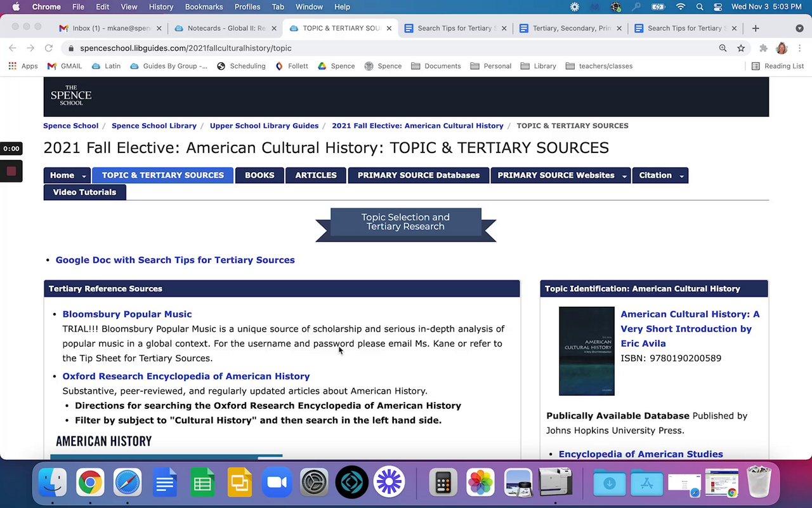Open the History menu in menu bar
Image resolution: width=812 pixels, height=508 pixels.
point(160,7)
